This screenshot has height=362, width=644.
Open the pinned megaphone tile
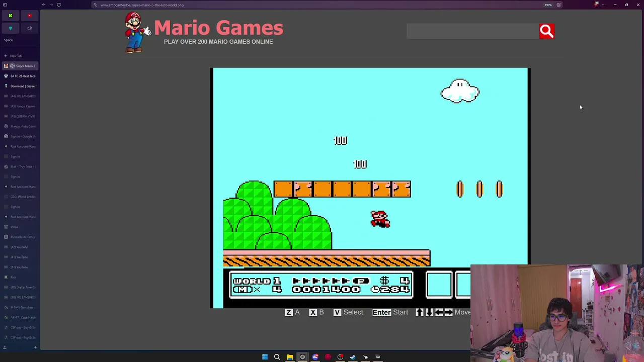click(30, 28)
